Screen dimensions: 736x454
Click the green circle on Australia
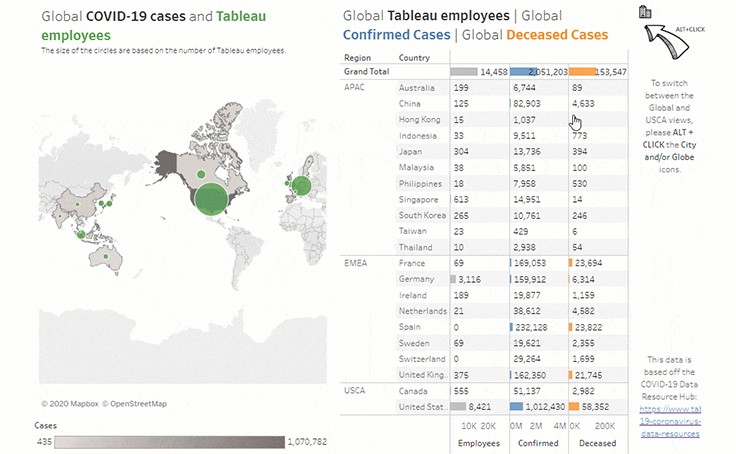105,258
